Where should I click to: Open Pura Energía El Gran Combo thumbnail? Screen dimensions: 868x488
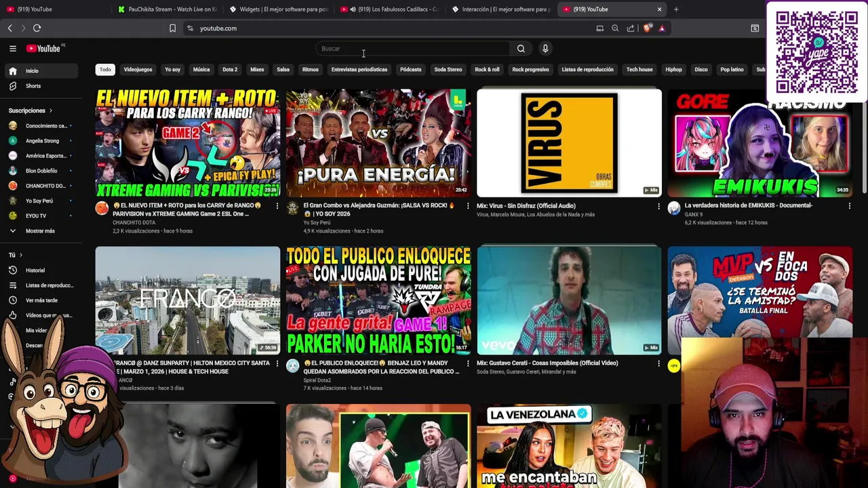coord(378,143)
